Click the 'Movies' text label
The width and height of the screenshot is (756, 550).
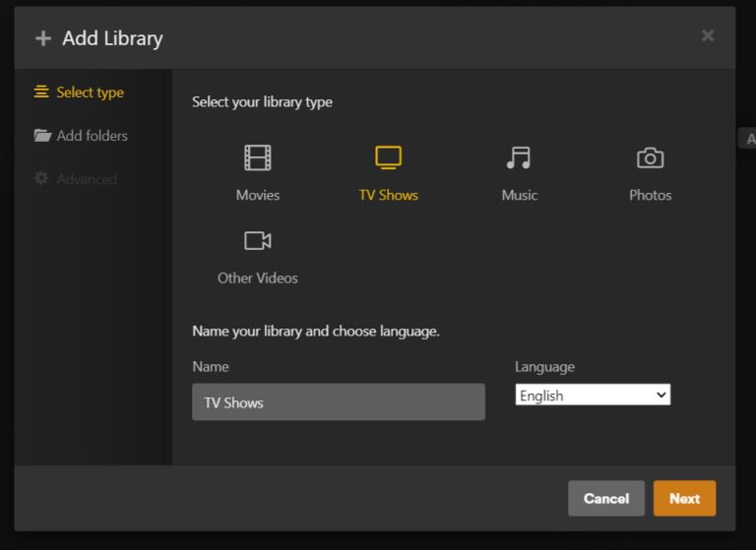(258, 195)
